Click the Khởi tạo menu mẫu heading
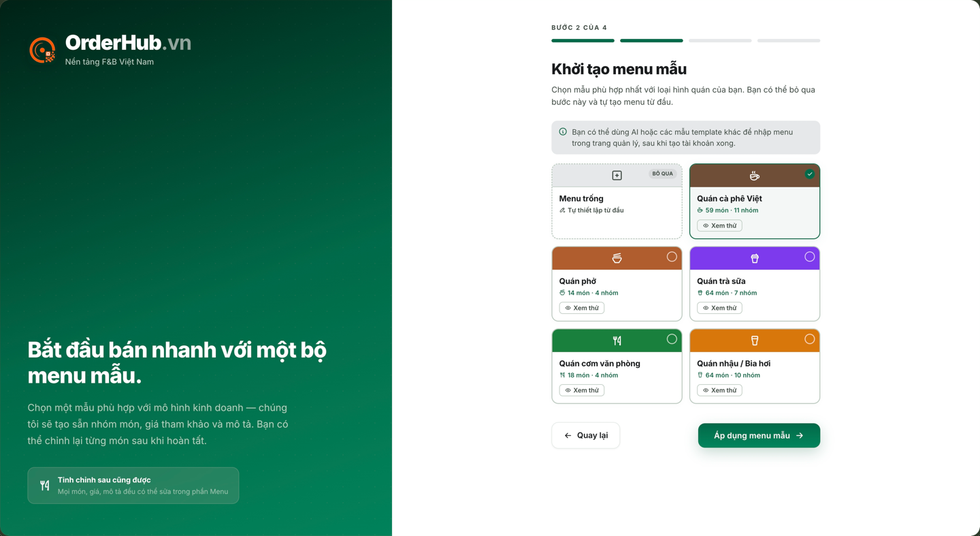 pos(619,69)
